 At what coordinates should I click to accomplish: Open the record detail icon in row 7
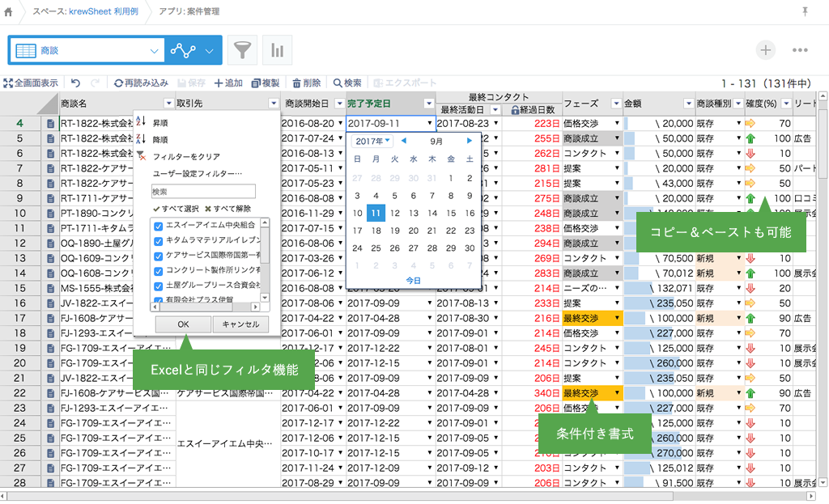(x=50, y=168)
